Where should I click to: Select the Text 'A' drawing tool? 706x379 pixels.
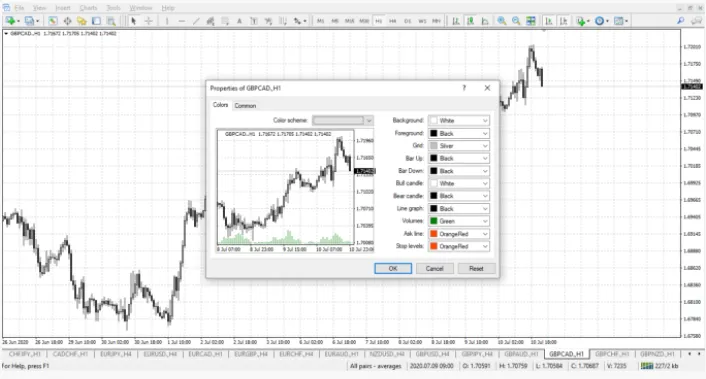[239, 21]
